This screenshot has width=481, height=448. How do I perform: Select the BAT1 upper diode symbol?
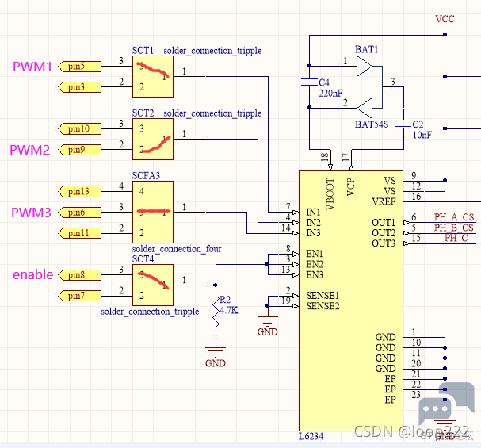366,67
